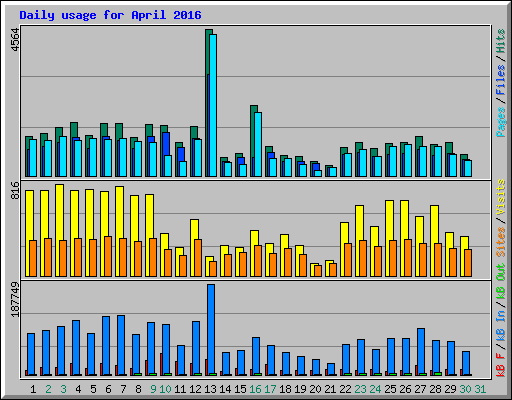Click day 16 on the date axis
This screenshot has width=512, height=400.
255,389
